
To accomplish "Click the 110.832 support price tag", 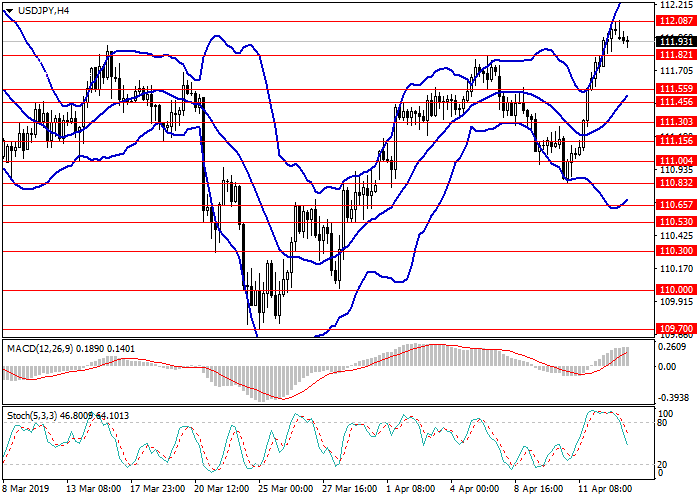I will click(676, 183).
